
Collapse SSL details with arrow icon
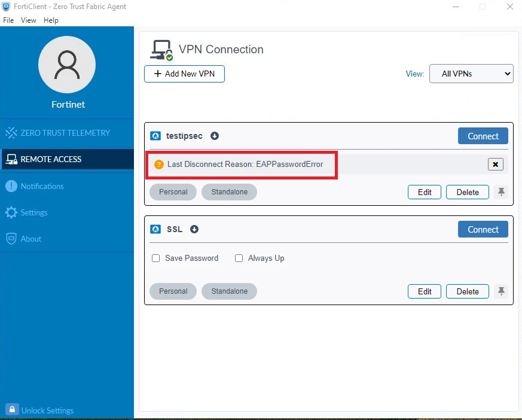click(x=194, y=229)
